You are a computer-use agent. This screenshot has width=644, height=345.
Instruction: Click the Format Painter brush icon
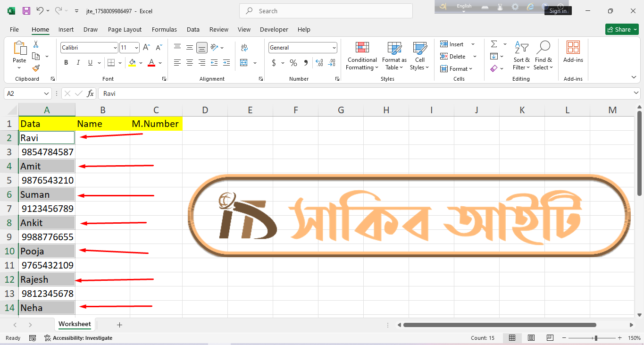coord(36,68)
